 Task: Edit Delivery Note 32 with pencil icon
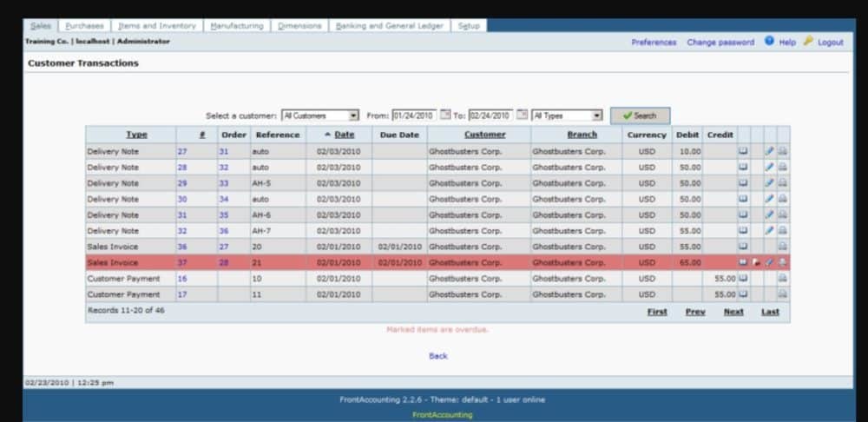tap(769, 231)
